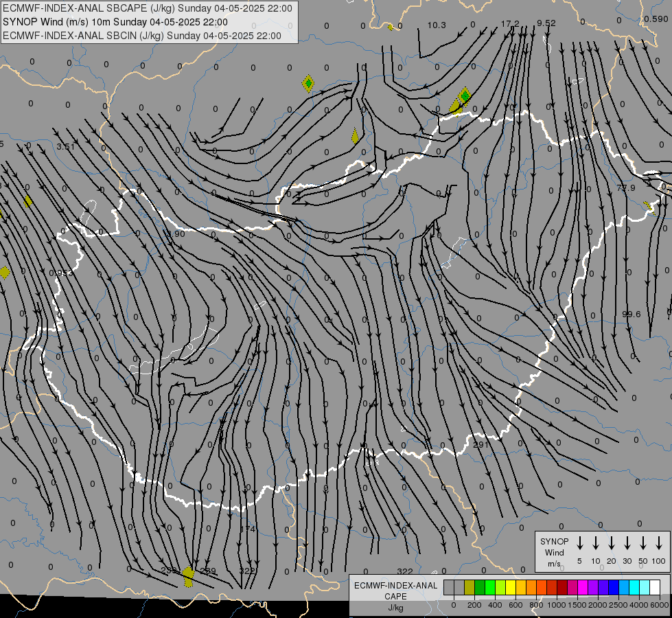Click the 200 label under CAPE color bar

(474, 605)
